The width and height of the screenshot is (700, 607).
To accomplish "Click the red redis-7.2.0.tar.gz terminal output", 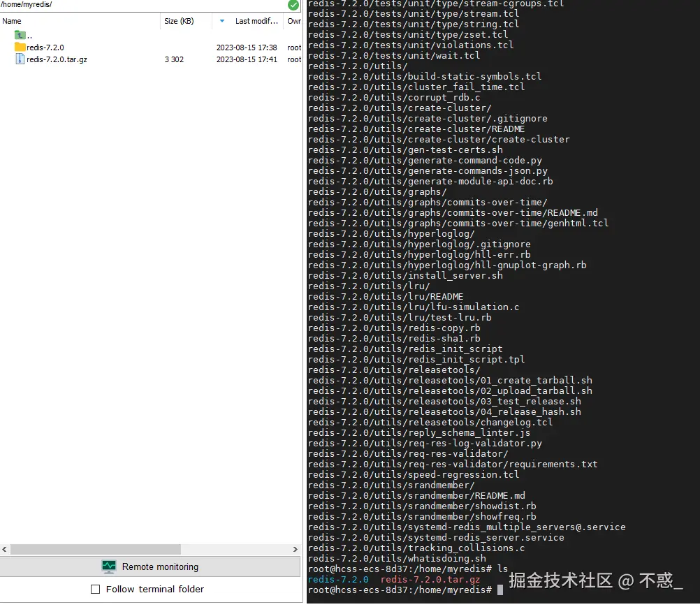I will [x=430, y=580].
